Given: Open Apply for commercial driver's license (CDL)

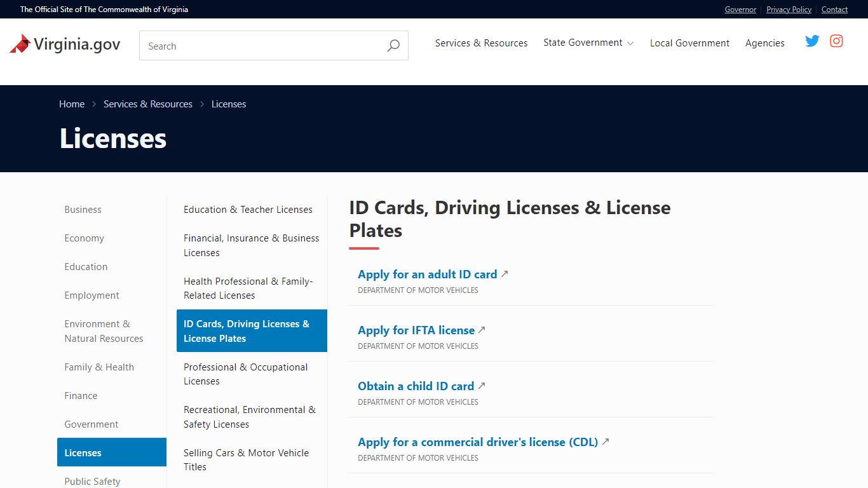Looking at the screenshot, I should (x=478, y=442).
